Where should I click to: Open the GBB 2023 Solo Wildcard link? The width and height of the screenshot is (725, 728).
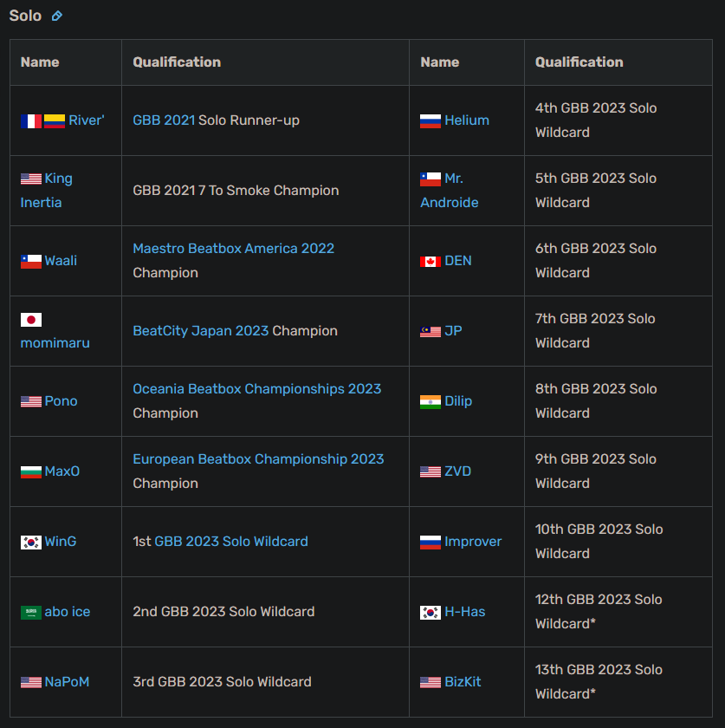231,542
